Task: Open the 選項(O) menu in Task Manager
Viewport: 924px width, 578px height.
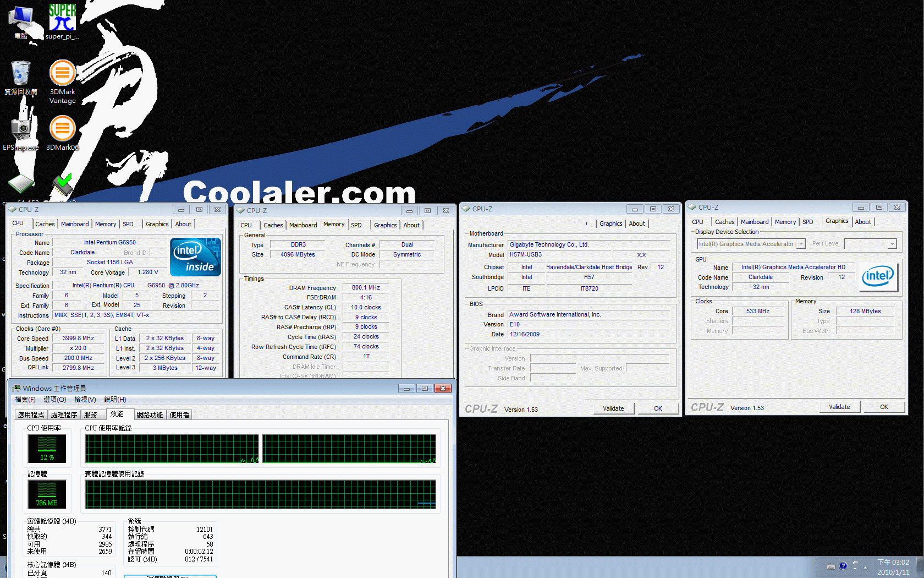Action: (x=55, y=400)
